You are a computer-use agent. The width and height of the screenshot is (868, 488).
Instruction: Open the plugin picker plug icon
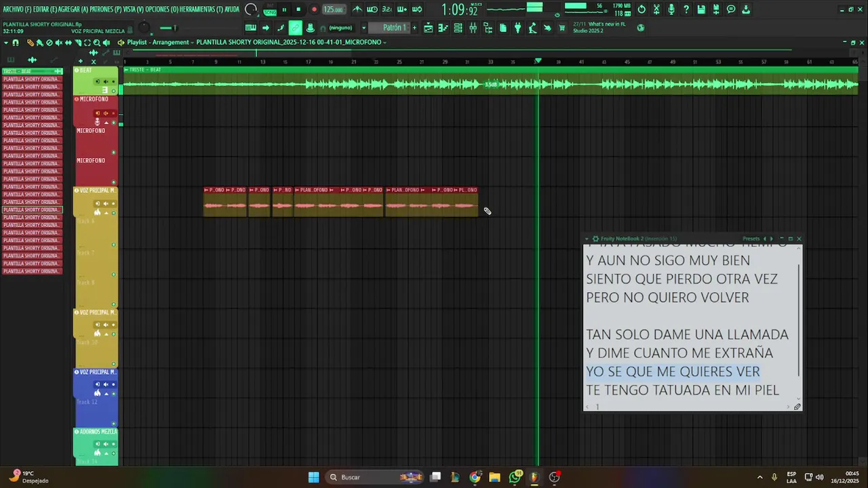pos(517,28)
